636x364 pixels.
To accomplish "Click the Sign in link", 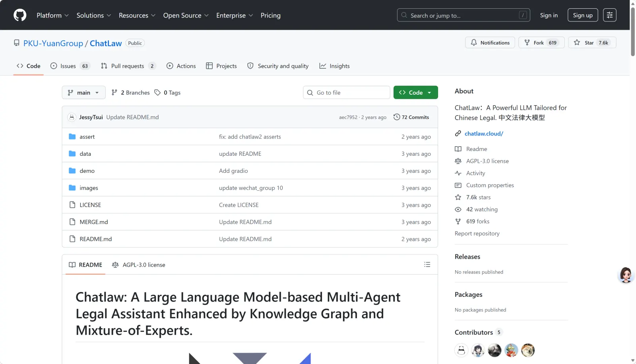I will coord(549,15).
